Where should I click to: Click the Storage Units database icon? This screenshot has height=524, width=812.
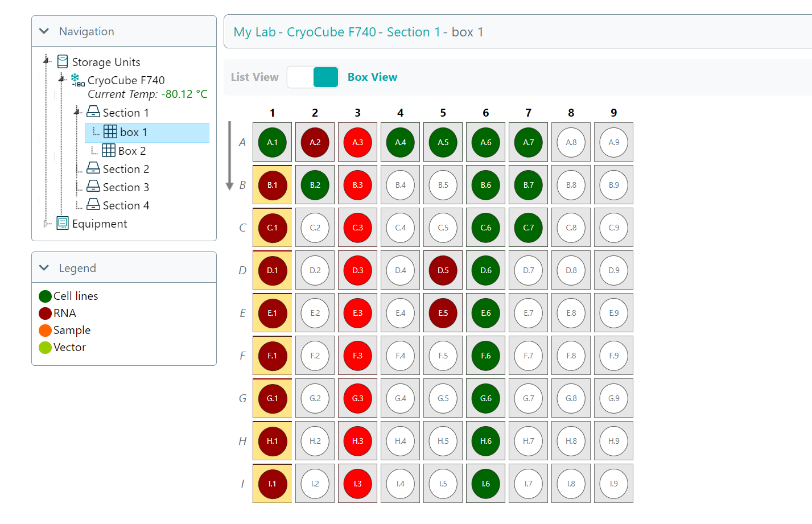pyautogui.click(x=63, y=61)
